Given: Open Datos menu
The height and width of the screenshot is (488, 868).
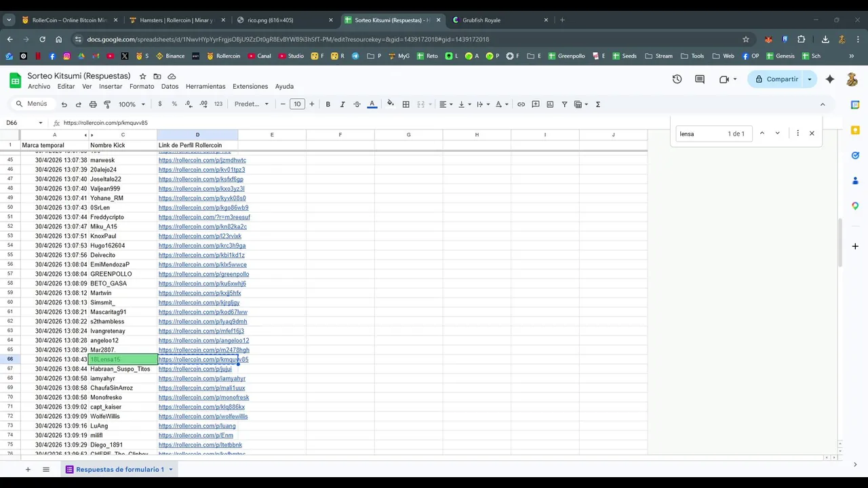Looking at the screenshot, I should (x=170, y=87).
